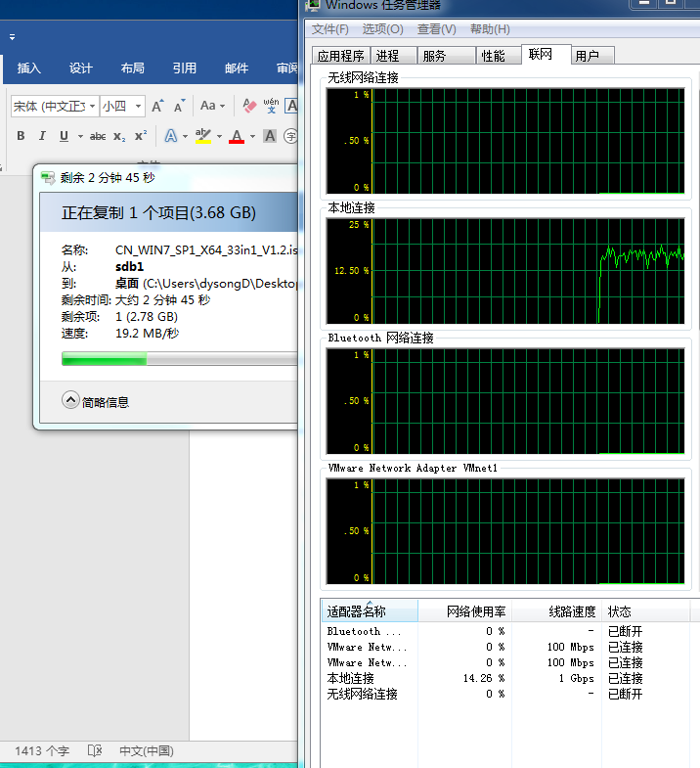The image size is (700, 768).
Task: Apply subscript formatting
Action: pos(119,136)
